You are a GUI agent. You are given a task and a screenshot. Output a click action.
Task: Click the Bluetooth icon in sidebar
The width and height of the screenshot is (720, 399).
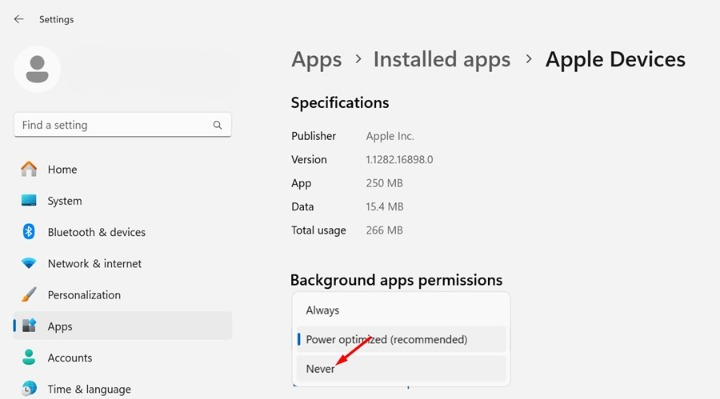[28, 231]
